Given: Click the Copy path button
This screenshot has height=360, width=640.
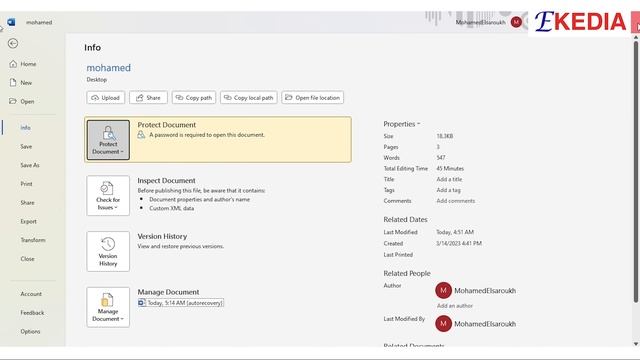Looking at the screenshot, I should pyautogui.click(x=193, y=98).
